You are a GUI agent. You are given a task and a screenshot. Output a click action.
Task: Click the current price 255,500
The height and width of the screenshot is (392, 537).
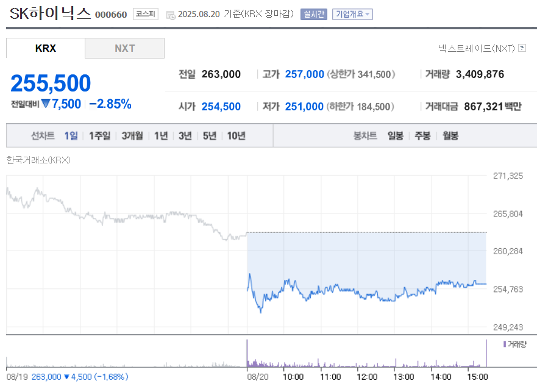pyautogui.click(x=51, y=84)
